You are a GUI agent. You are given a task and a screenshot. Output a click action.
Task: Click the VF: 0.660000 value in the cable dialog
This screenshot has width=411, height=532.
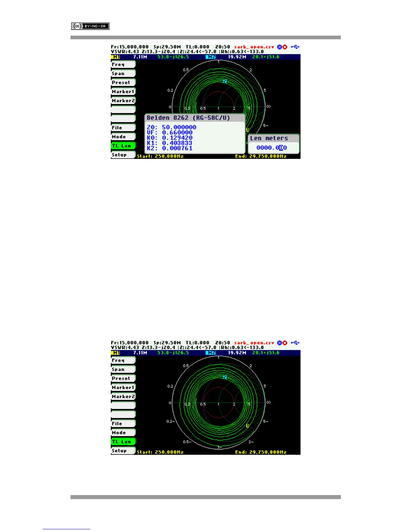[170, 132]
